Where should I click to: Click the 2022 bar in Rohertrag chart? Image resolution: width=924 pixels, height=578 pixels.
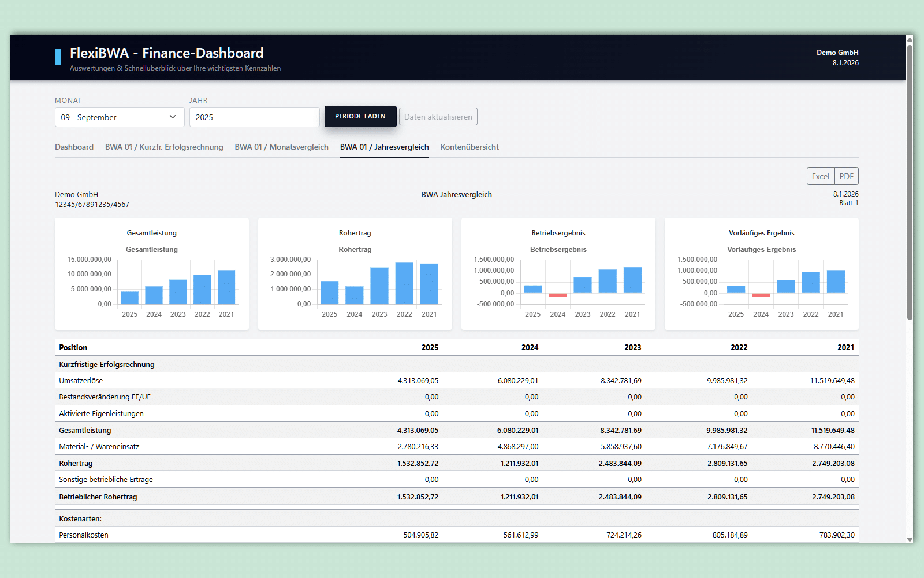point(404,283)
